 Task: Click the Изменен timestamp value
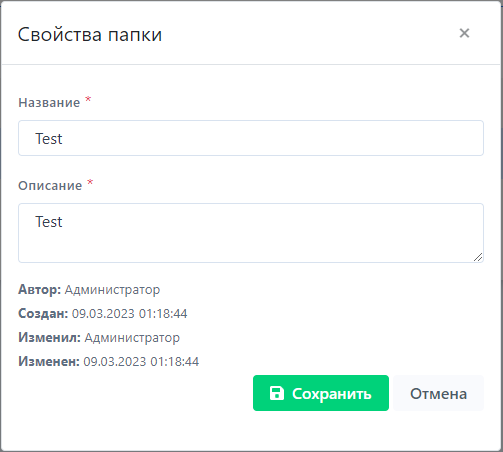pos(141,361)
